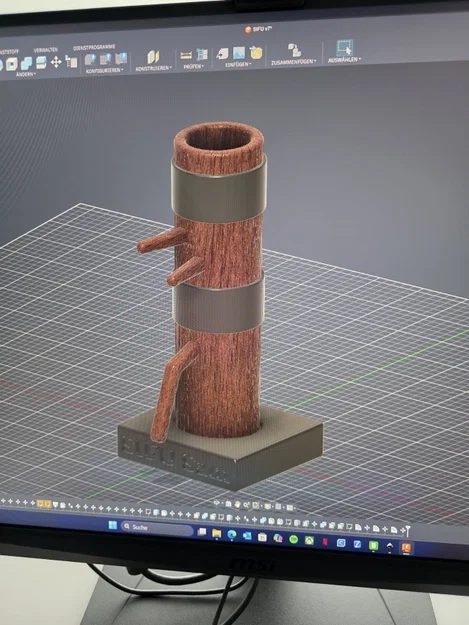This screenshot has width=469, height=625.
Task: Select the Interference tool in PRÜFEN group
Action: (x=202, y=55)
